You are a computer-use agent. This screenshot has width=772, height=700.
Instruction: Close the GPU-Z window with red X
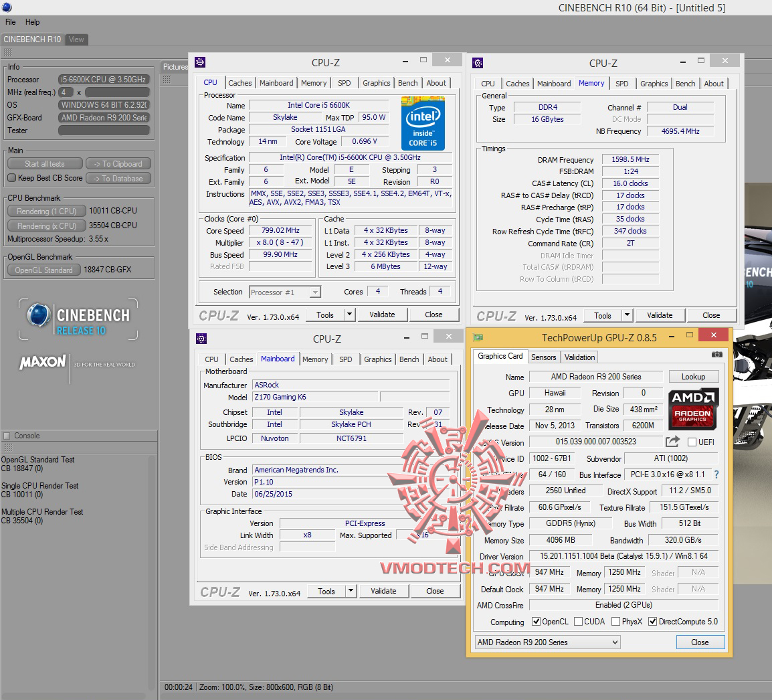713,335
